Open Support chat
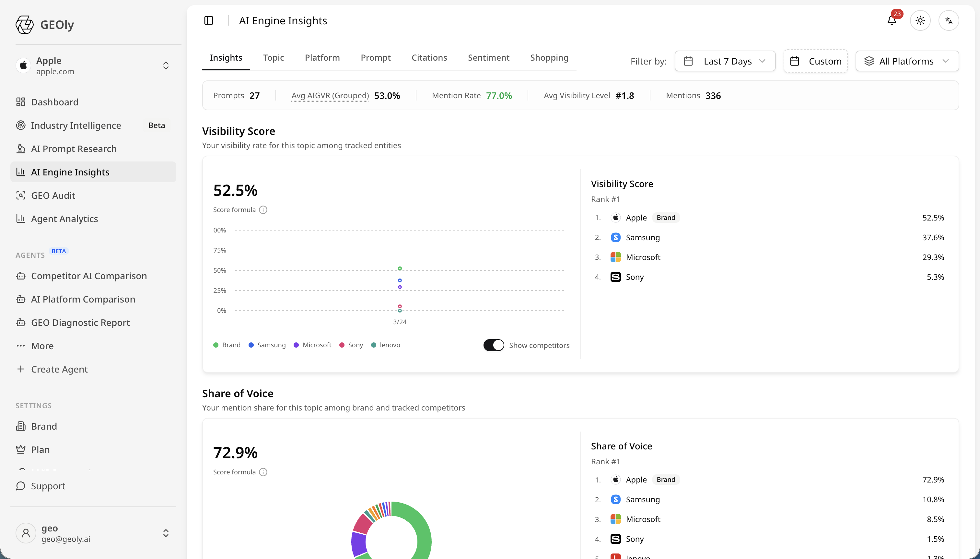Screen dimensions: 980x559 coord(93,486)
